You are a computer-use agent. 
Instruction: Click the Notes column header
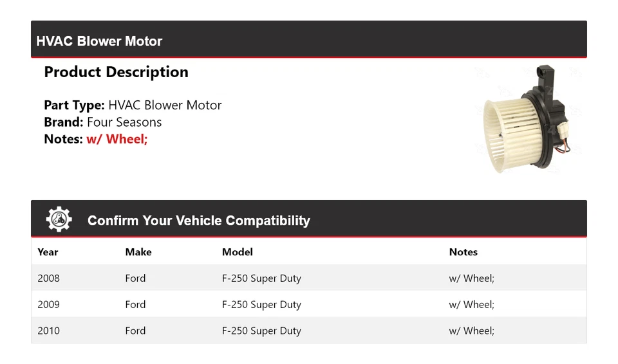tap(464, 252)
